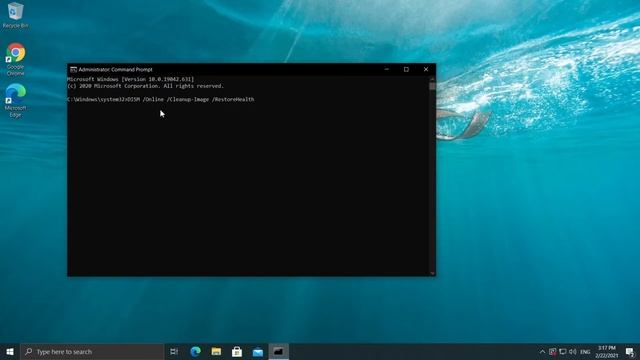Close the Command Prompt window

pyautogui.click(x=426, y=69)
